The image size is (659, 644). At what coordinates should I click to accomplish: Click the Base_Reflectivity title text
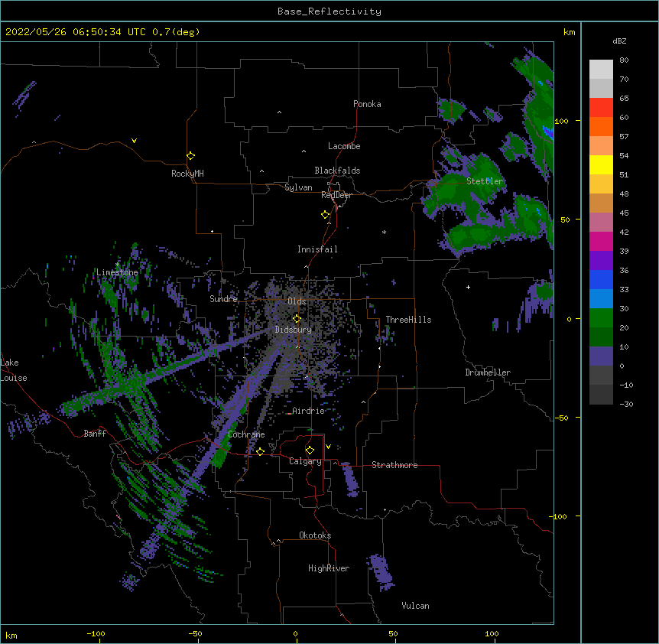[329, 11]
